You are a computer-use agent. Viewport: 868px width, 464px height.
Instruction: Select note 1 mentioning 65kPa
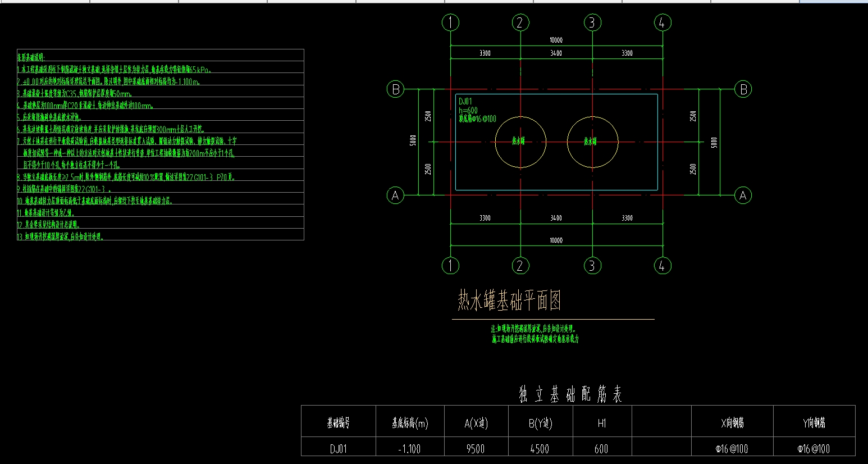click(x=115, y=70)
